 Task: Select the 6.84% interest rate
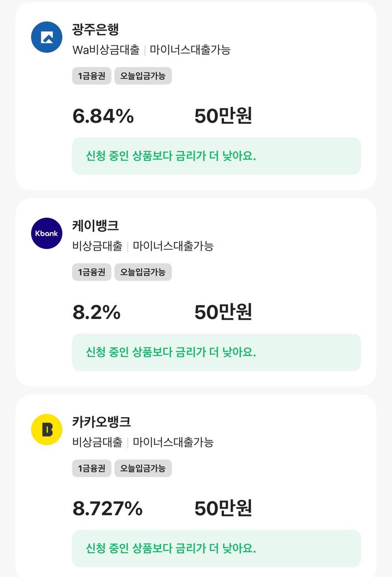point(103,117)
